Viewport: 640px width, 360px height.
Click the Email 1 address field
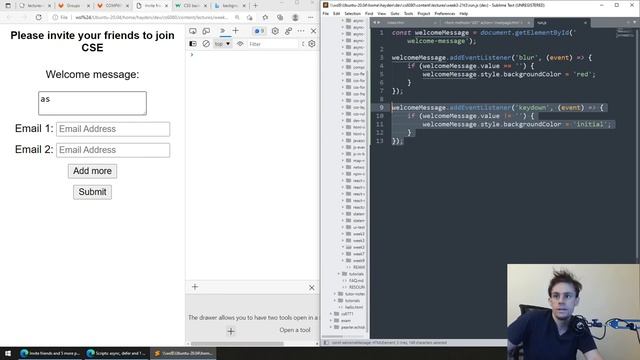tap(113, 129)
